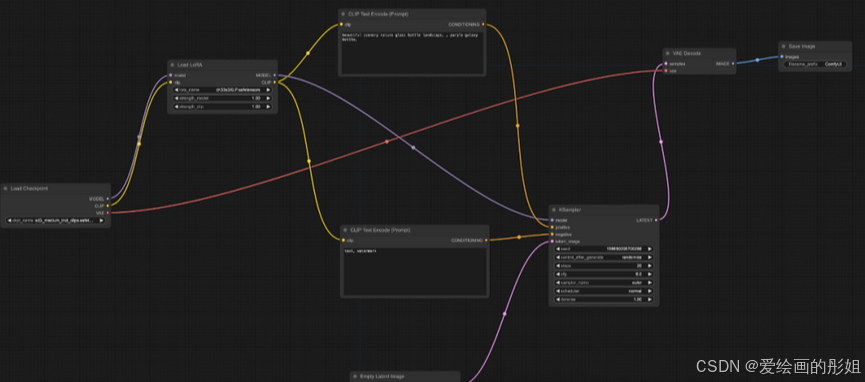Image resolution: width=865 pixels, height=382 pixels.
Task: Click CONDITIONING output socket on top CLIP Text Encode
Action: (x=483, y=24)
